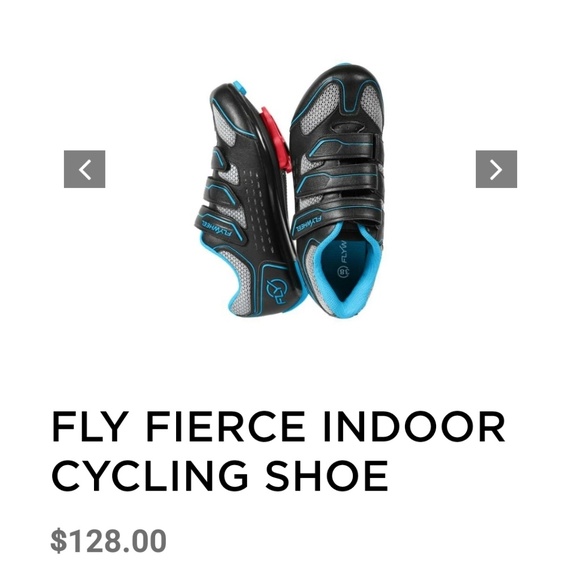Go to the previous product image
Image resolution: width=580 pixels, height=580 pixels.
tap(84, 169)
